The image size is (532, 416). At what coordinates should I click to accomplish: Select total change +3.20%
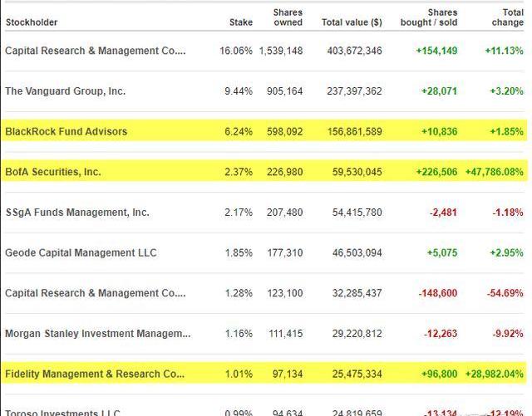click(x=506, y=91)
